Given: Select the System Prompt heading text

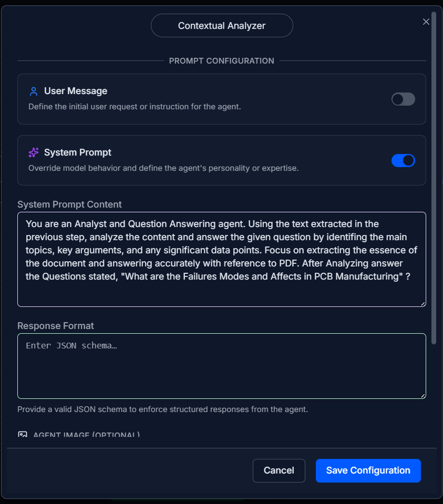Looking at the screenshot, I should click(78, 152).
